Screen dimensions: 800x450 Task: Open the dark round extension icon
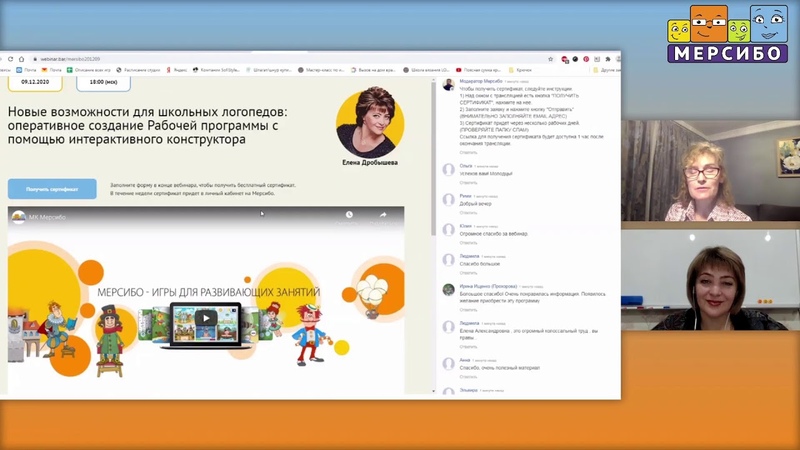[x=576, y=59]
